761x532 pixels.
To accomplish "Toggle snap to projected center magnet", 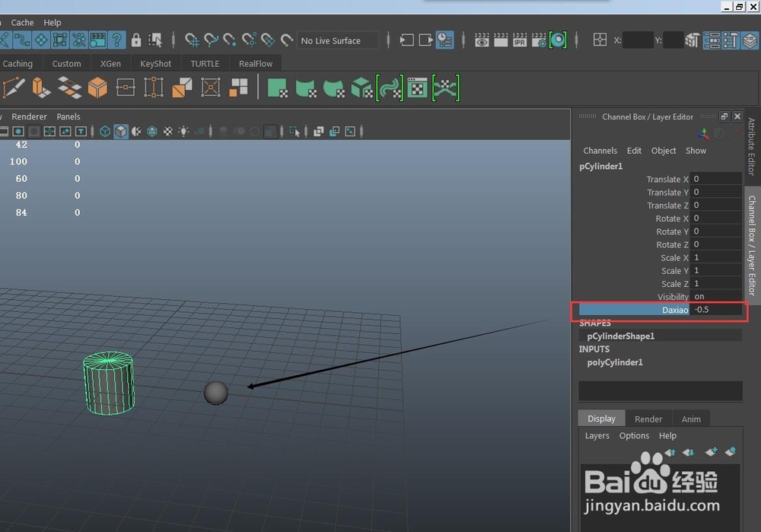I will click(x=249, y=40).
